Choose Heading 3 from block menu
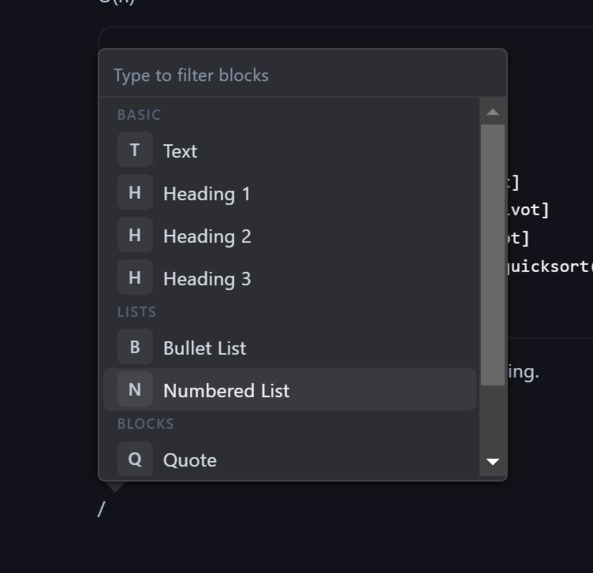The height and width of the screenshot is (573, 593). pos(289,278)
